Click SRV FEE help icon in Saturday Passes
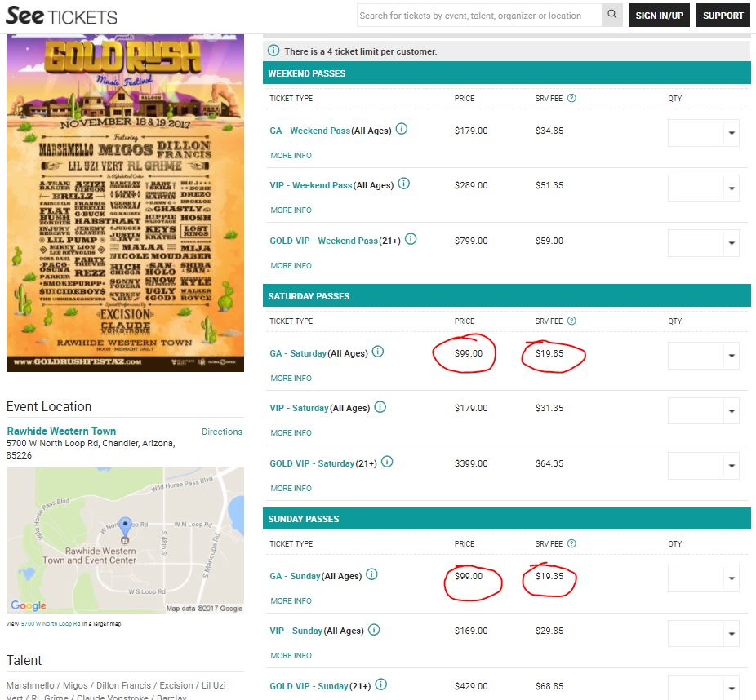756x700 pixels. click(x=571, y=321)
